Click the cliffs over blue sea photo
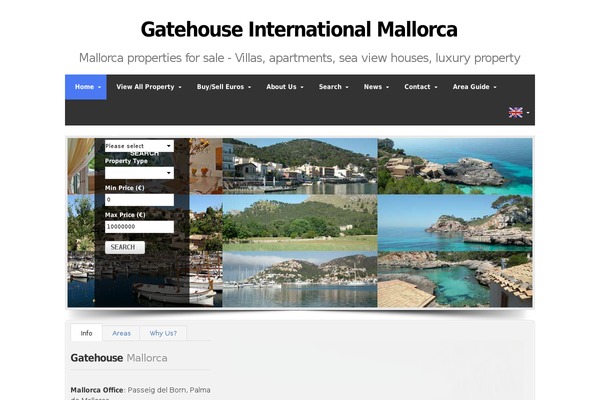 (x=455, y=223)
